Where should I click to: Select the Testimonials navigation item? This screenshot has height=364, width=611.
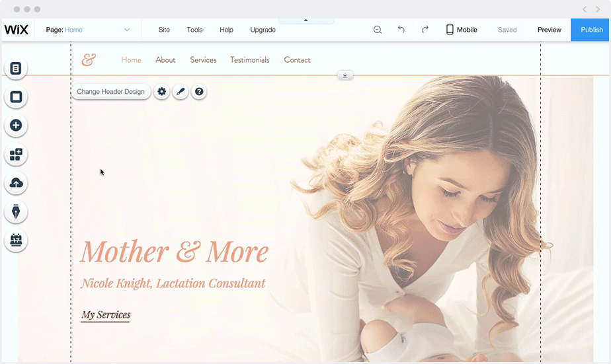[x=249, y=59]
